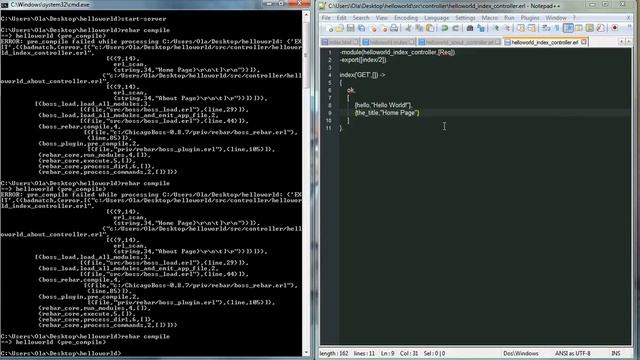Click the red Record Macro icon
The image size is (640, 360).
click(x=615, y=28)
